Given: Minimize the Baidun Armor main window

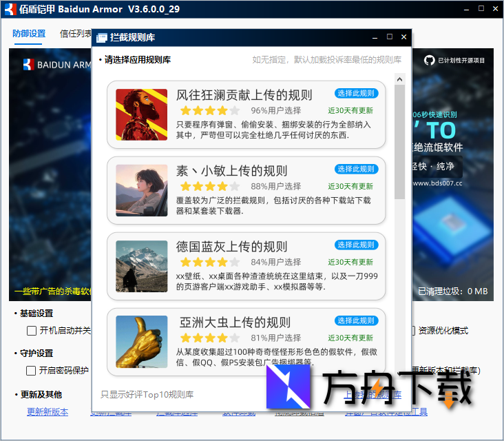Looking at the screenshot, I should coord(466,10).
